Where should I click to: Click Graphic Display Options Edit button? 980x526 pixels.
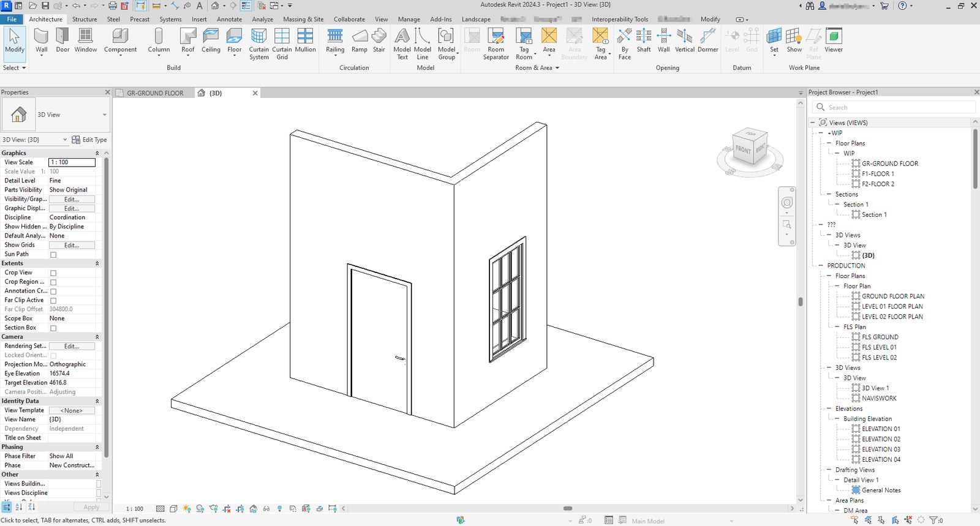click(x=72, y=208)
